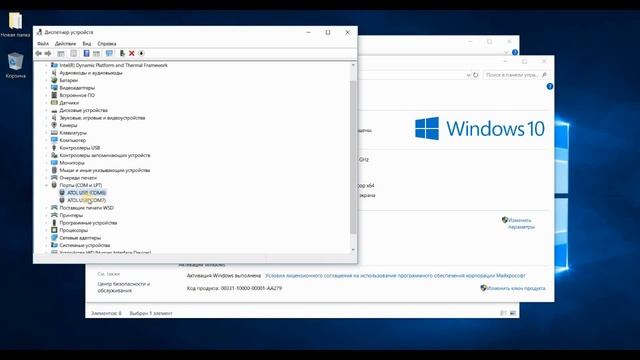Click the Клавиатуры keyboard icon
This screenshot has width=640, height=360.
click(54, 133)
